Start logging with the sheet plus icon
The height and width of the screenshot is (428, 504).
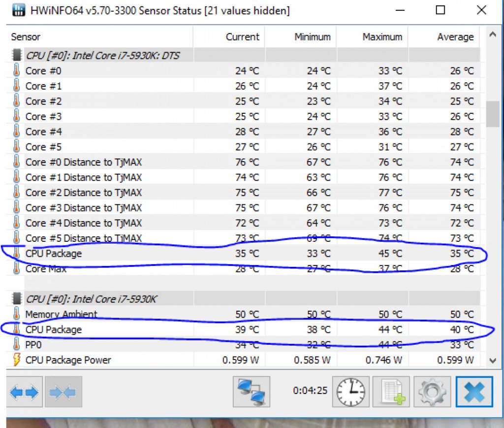(x=391, y=392)
